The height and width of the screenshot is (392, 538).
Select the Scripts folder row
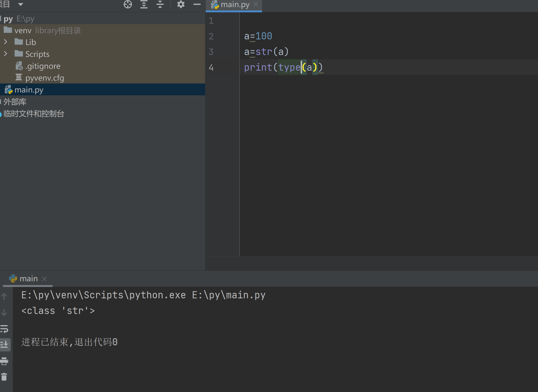coord(102,54)
